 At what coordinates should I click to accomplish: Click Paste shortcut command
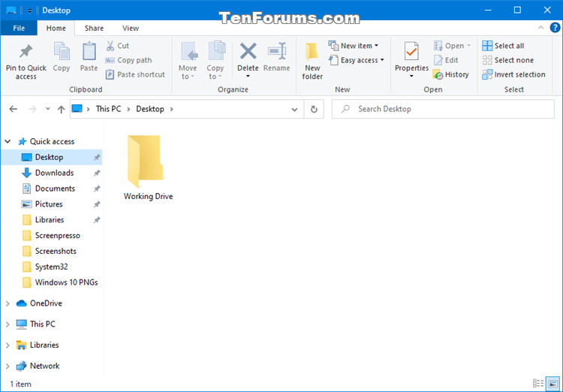[x=135, y=74]
